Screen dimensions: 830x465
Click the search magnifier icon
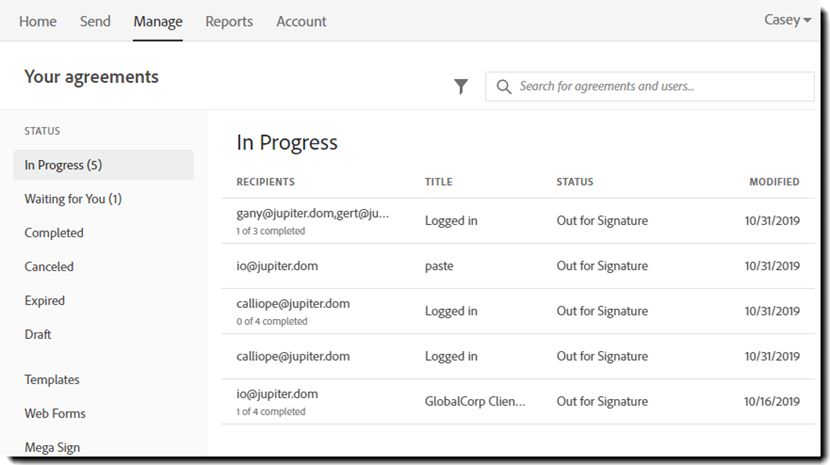coord(504,87)
